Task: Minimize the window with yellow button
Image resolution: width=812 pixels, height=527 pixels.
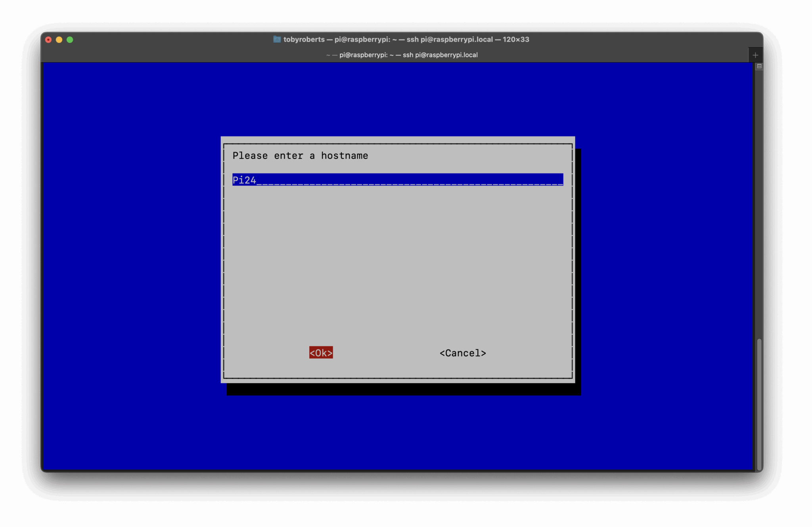Action: [x=59, y=40]
